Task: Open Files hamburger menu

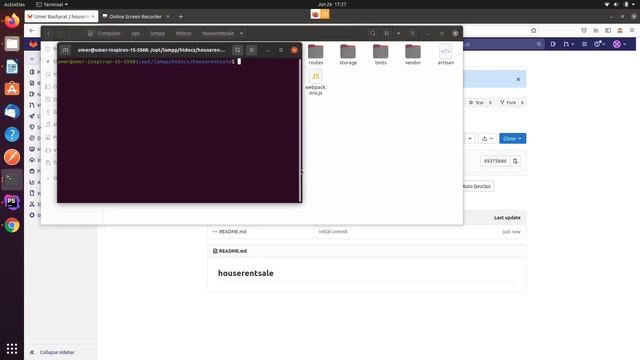Action: (x=413, y=33)
